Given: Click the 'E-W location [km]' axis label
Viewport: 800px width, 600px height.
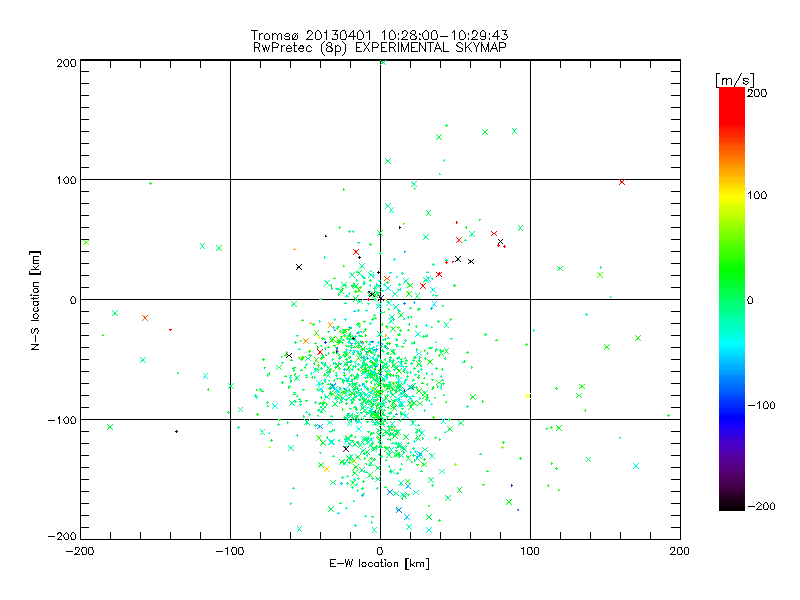Looking at the screenshot, I should 380,564.
